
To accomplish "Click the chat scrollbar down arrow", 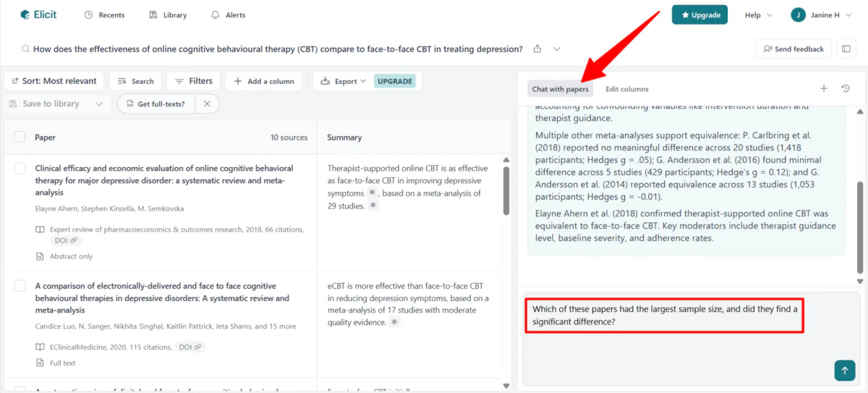I will coord(859,281).
